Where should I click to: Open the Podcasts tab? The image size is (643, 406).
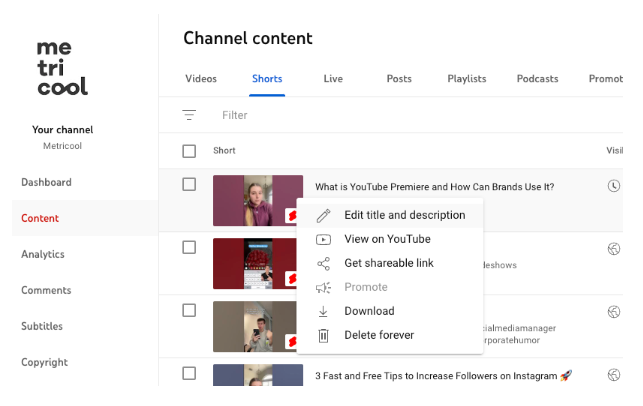pyautogui.click(x=537, y=79)
